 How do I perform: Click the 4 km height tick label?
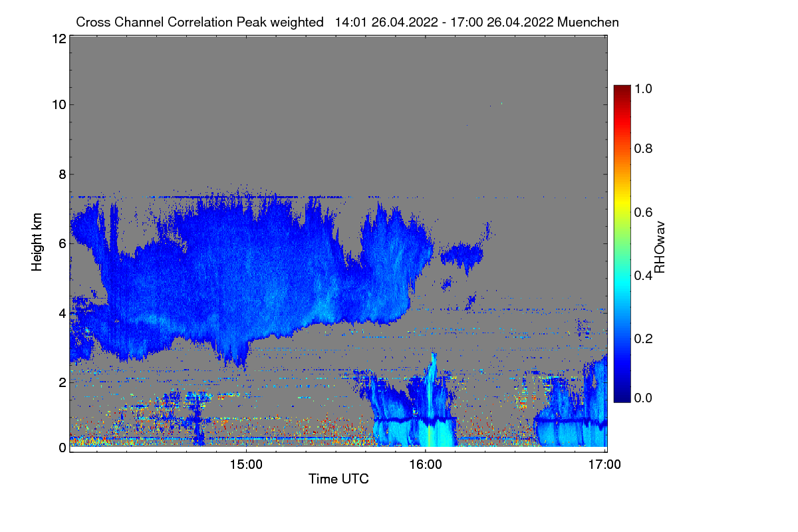coord(62,313)
